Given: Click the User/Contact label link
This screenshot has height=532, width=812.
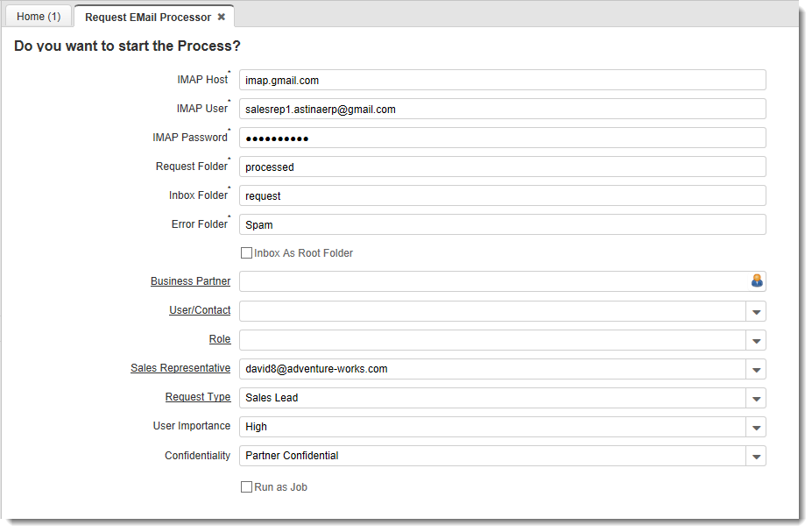Looking at the screenshot, I should coord(200,310).
